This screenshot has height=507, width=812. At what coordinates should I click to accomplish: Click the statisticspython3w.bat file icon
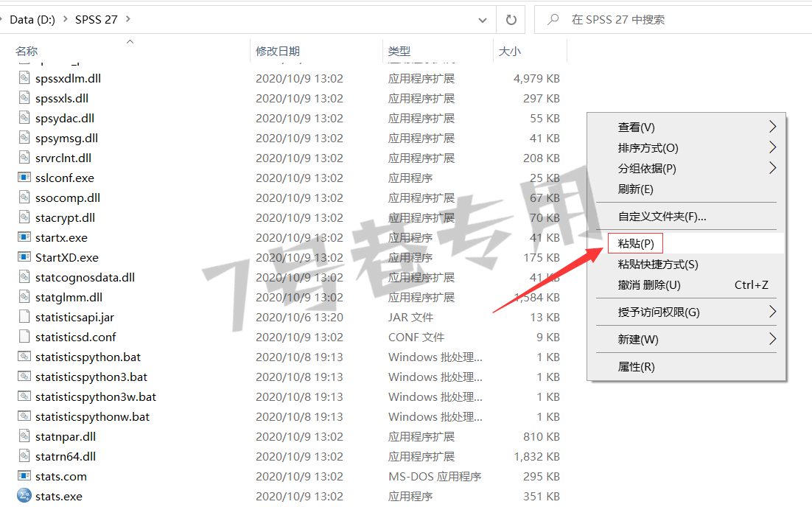click(x=24, y=396)
